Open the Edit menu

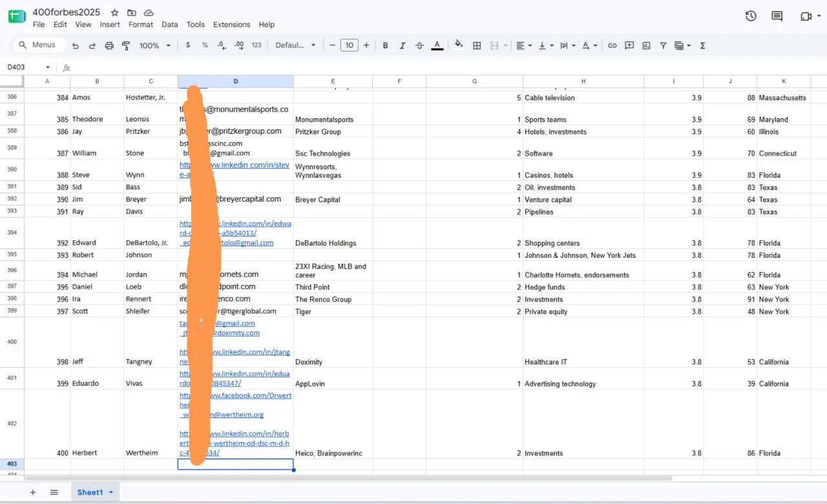pyautogui.click(x=60, y=25)
